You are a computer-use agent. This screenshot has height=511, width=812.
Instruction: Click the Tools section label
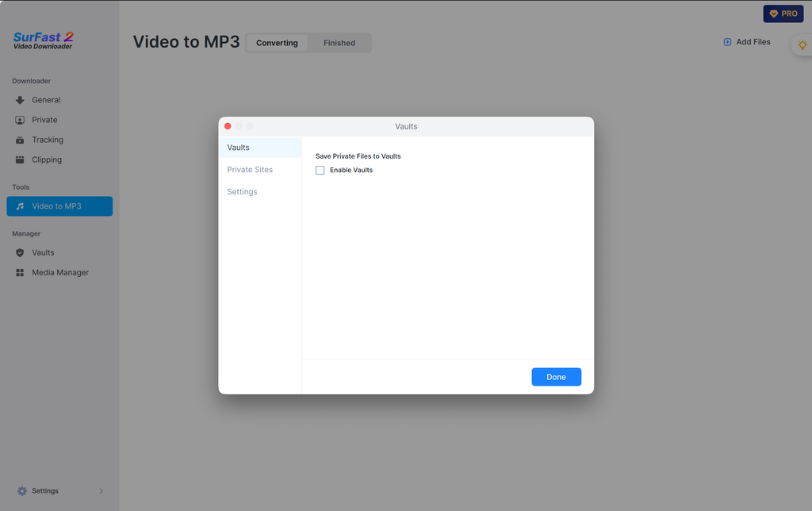coord(21,187)
